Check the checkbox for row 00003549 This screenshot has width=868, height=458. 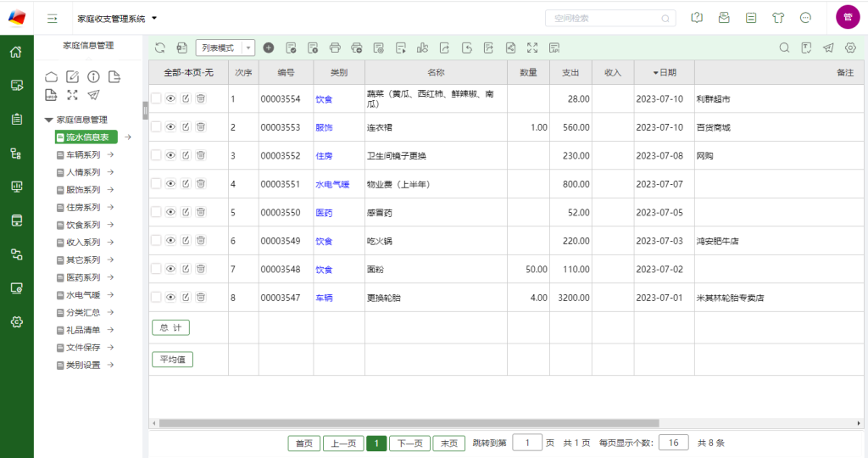point(156,240)
